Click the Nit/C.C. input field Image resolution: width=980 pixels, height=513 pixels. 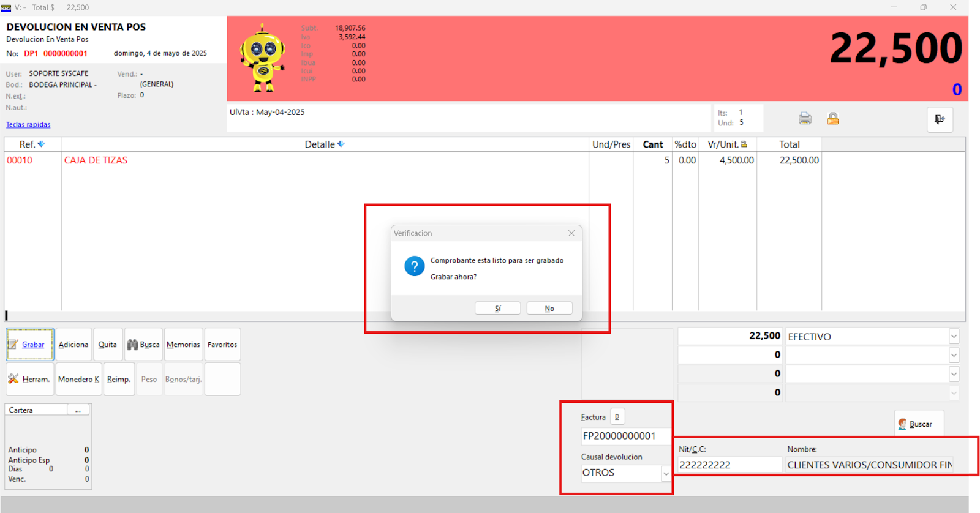[x=729, y=465]
